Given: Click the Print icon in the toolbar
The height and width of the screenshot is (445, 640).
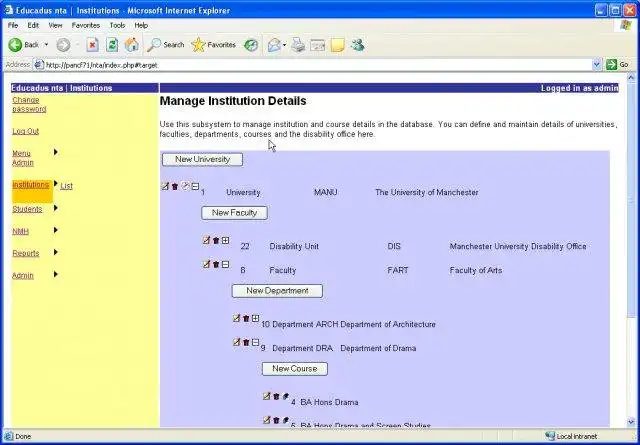Looking at the screenshot, I should point(298,45).
